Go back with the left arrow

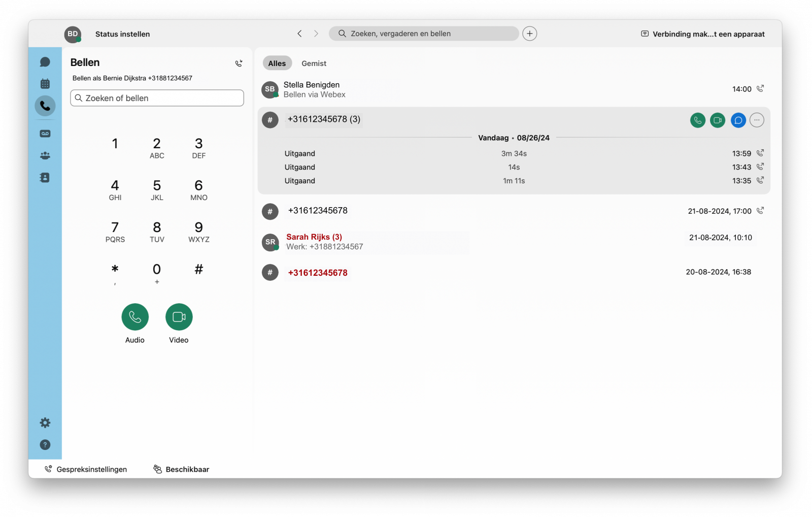pos(299,34)
